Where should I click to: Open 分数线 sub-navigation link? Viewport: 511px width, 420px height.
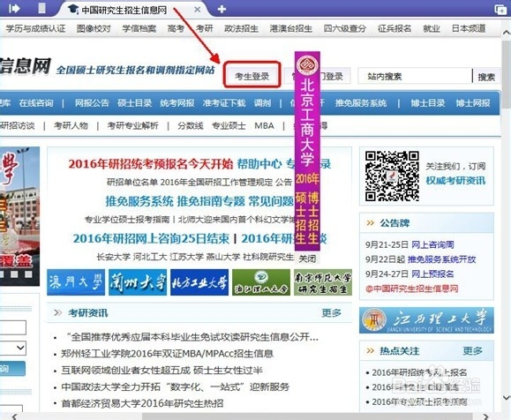point(191,125)
